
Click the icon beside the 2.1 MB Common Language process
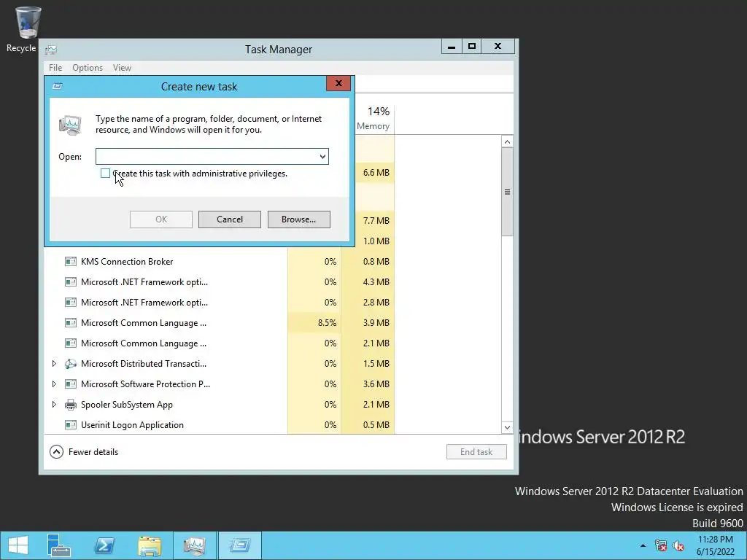pyautogui.click(x=71, y=343)
